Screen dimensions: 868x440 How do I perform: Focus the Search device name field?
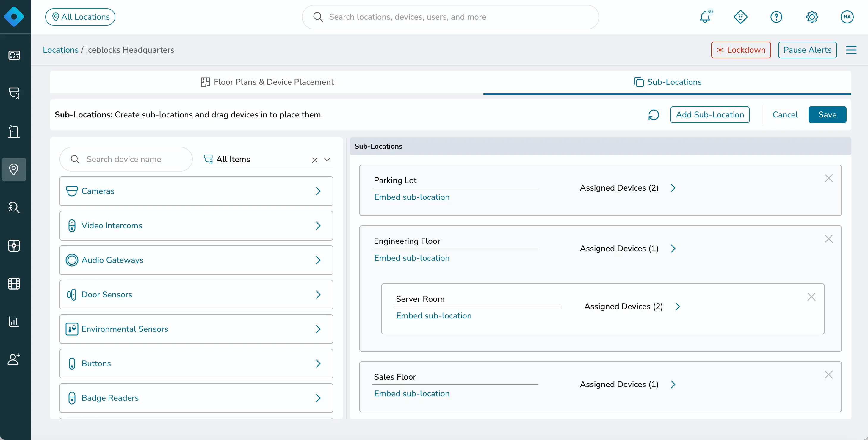(x=126, y=159)
